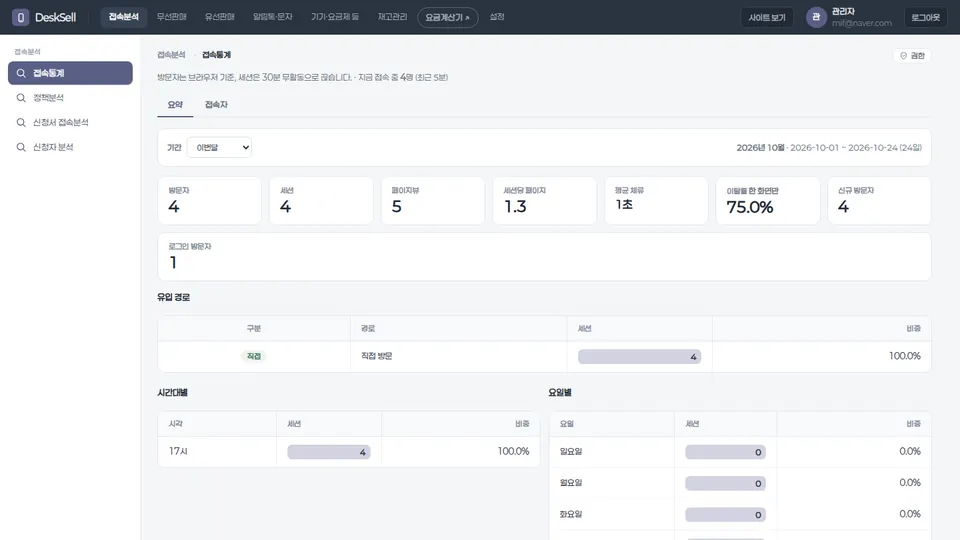
Task: Click the 사이트 보기 button
Action: tap(767, 18)
